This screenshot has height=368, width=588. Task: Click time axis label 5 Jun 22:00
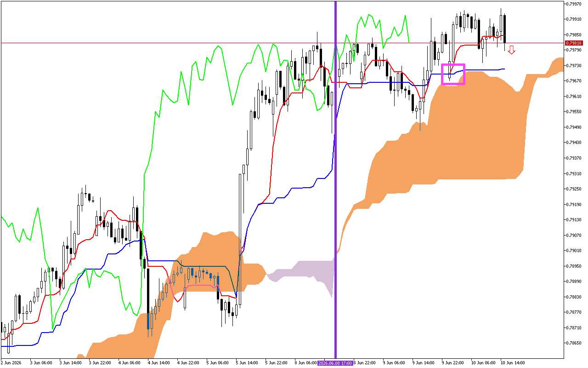(x=276, y=363)
